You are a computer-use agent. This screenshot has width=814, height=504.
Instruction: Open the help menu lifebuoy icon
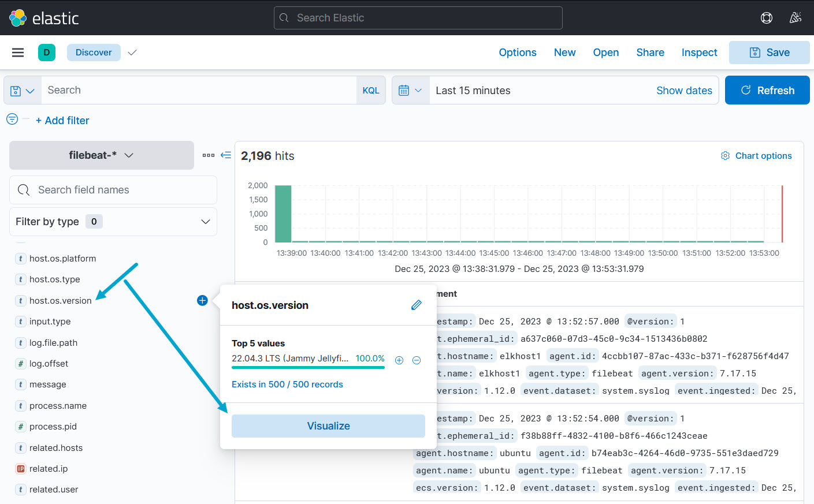tap(766, 18)
